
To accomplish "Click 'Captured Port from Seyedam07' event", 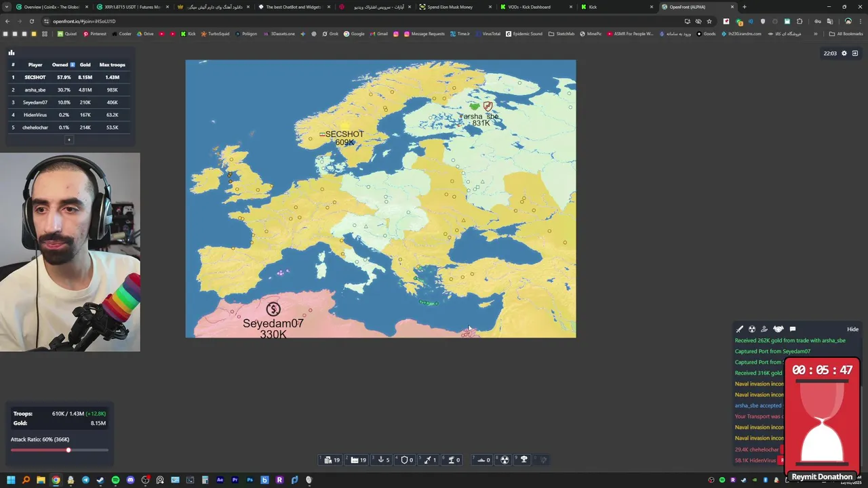I will tap(772, 351).
